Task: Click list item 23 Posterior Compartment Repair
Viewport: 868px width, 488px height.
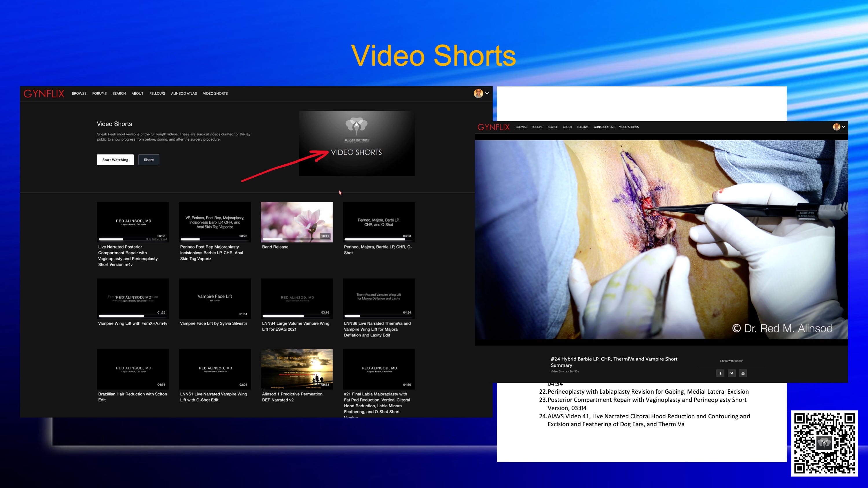Action: click(x=643, y=404)
